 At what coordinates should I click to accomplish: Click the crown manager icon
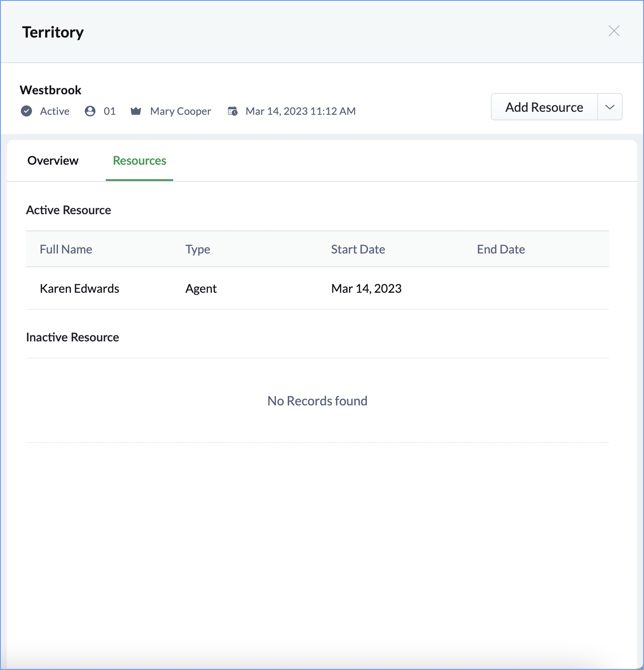tap(136, 111)
